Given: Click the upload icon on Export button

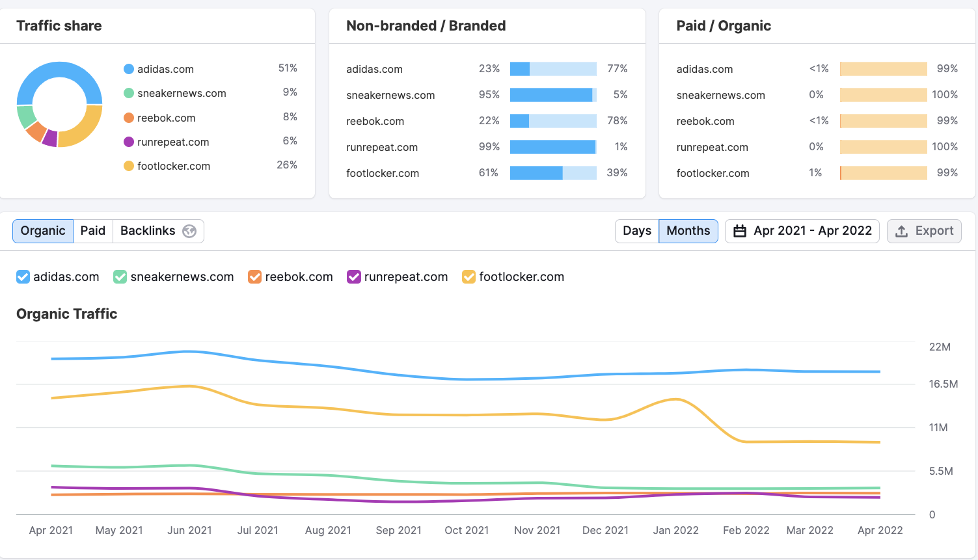Looking at the screenshot, I should tap(902, 231).
